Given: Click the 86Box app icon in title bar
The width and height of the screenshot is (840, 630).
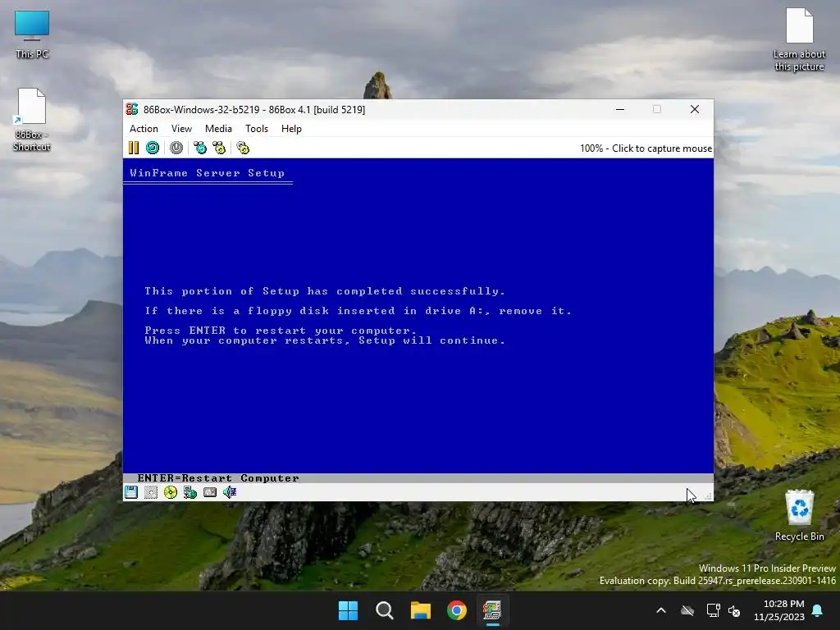Looking at the screenshot, I should coord(132,109).
